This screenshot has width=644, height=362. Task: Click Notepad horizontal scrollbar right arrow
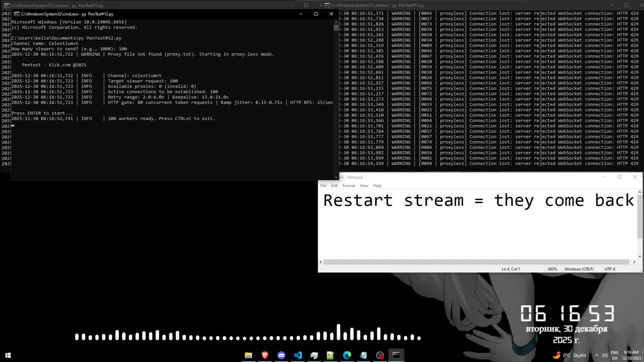[634, 262]
